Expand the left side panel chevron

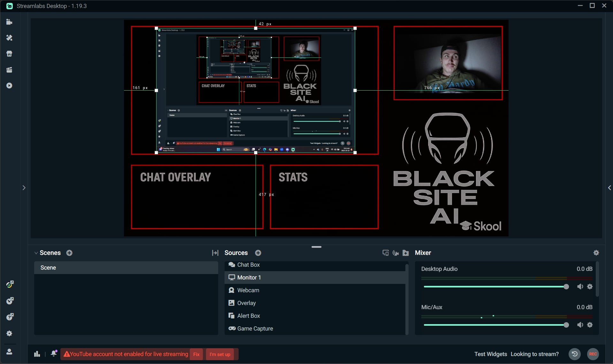[24, 188]
